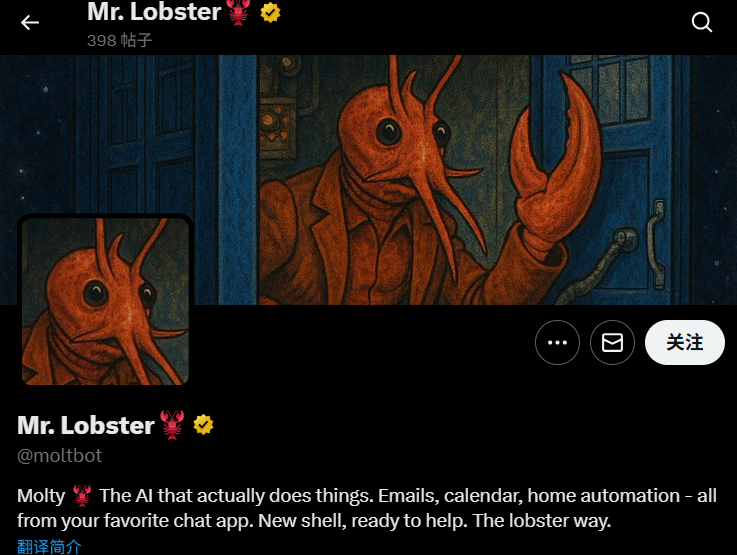This screenshot has height=555, width=737.
Task: Click the gold verified badge in the top header
Action: pos(270,13)
